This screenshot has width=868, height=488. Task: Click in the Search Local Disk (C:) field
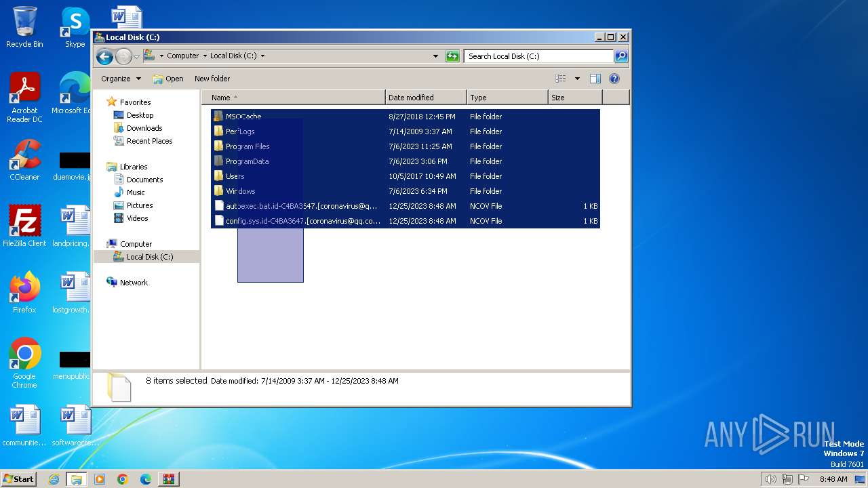[539, 56]
